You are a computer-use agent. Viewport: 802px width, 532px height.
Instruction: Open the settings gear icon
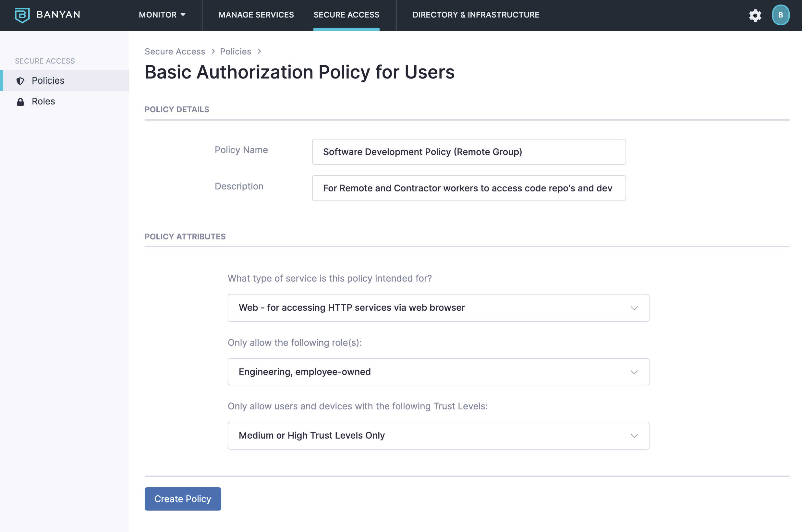click(755, 15)
